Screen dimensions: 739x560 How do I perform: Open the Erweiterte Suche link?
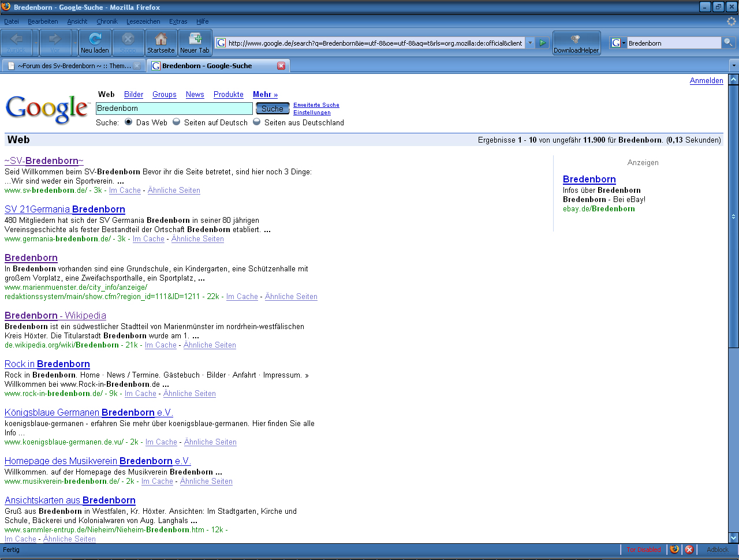click(x=316, y=105)
